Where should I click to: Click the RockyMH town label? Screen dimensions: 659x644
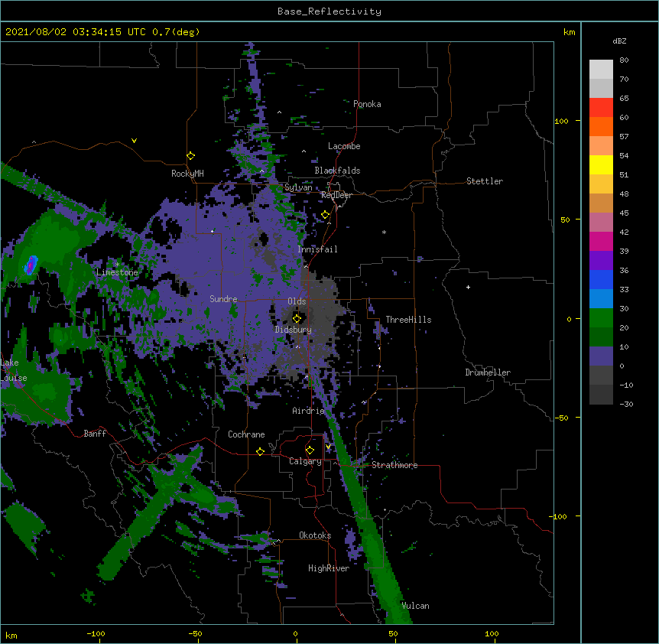[187, 174]
